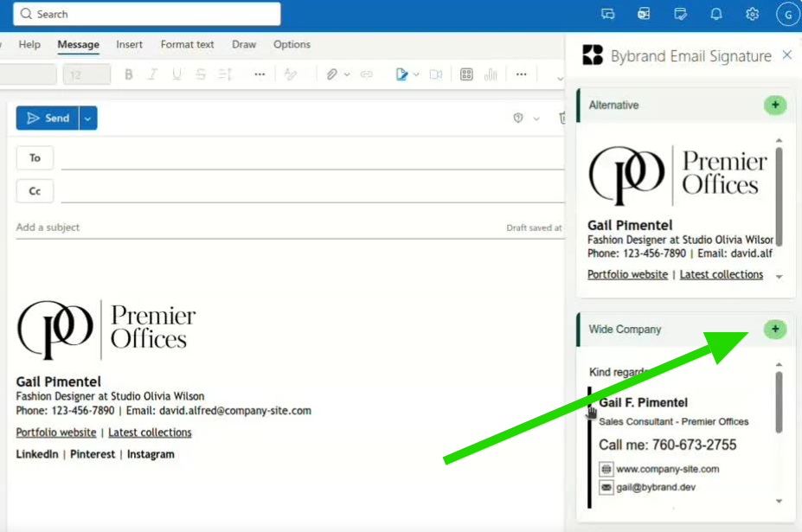
Task: Open the Send options dropdown arrow
Action: (88, 119)
